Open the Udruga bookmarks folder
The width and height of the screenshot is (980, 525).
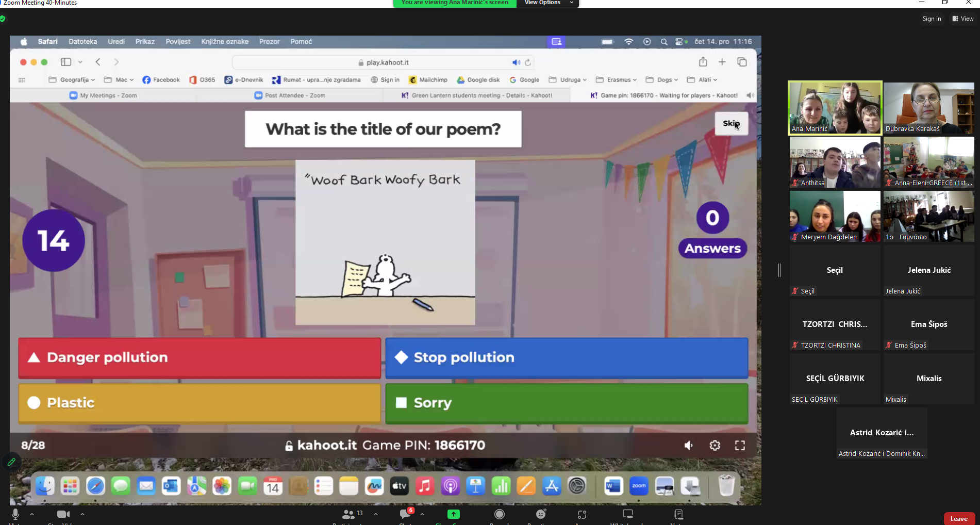(568, 80)
